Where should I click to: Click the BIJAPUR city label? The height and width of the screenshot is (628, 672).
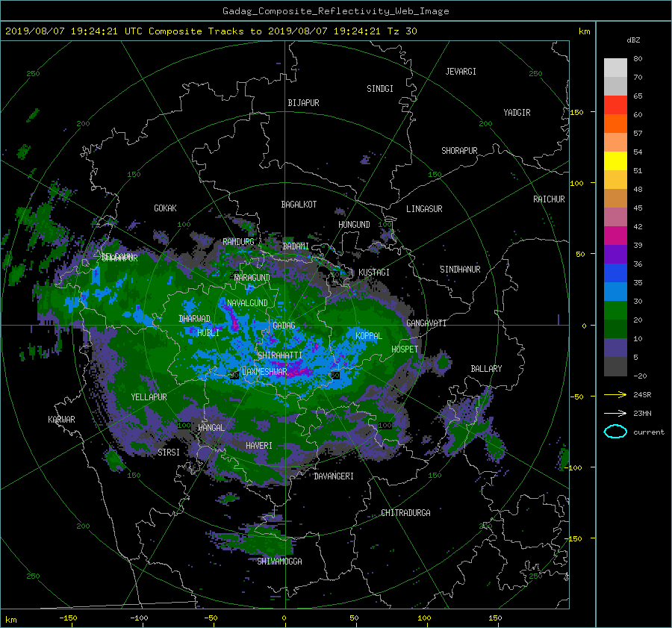pos(303,103)
